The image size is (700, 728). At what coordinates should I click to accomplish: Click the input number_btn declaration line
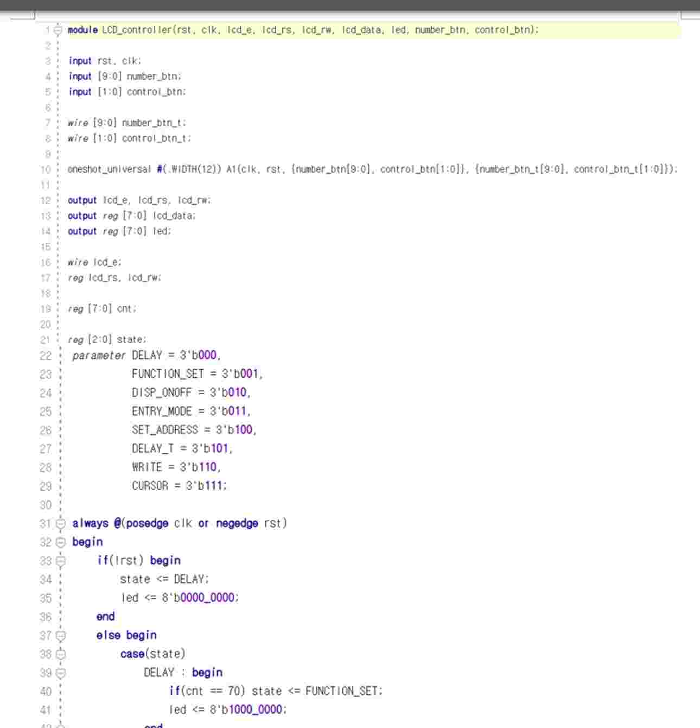coord(125,76)
